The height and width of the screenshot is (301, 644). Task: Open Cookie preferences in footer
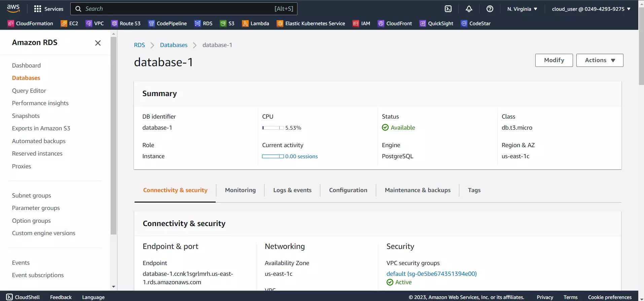click(x=610, y=297)
